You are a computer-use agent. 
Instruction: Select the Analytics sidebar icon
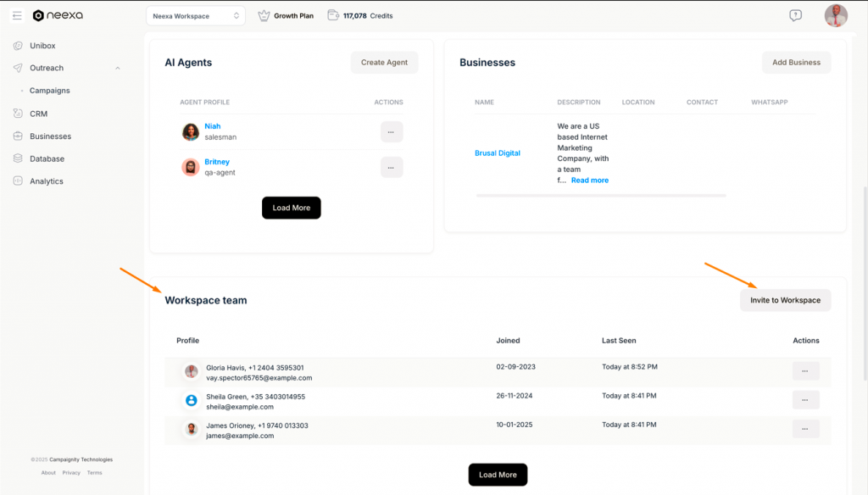pos(18,181)
